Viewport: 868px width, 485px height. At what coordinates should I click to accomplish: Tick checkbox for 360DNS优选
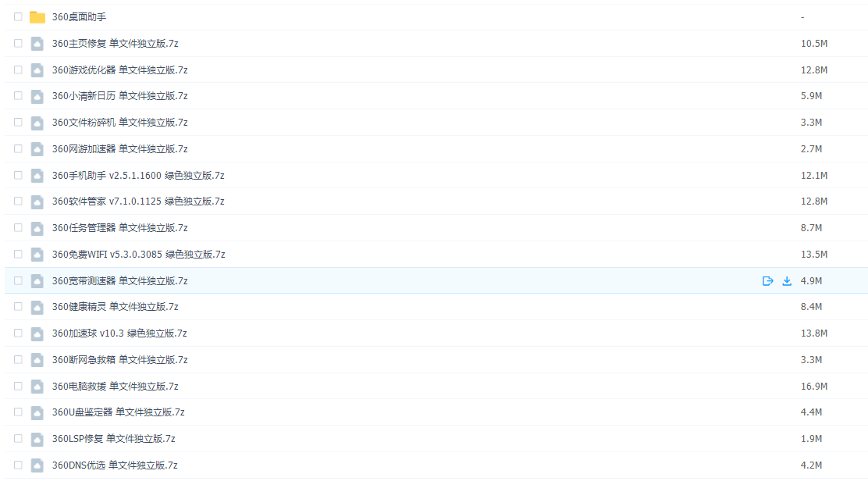pyautogui.click(x=18, y=465)
